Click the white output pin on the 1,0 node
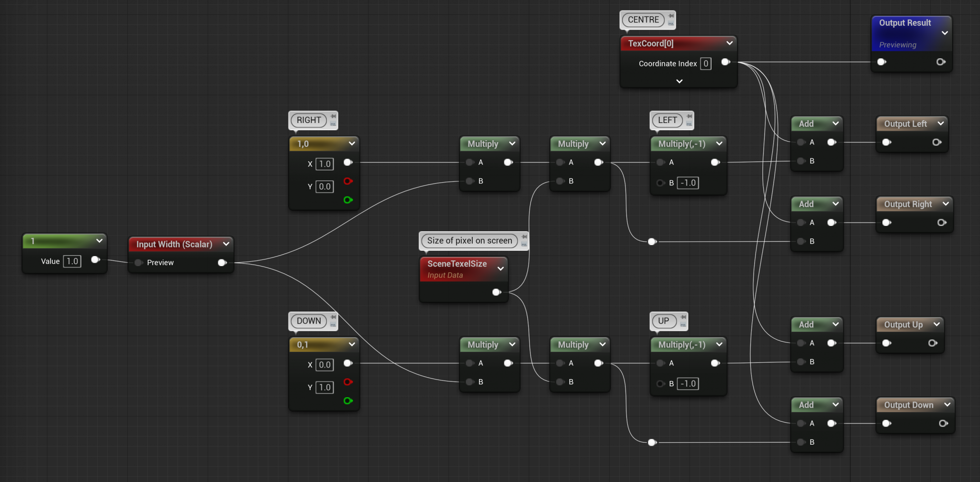Image resolution: width=980 pixels, height=482 pixels. tap(348, 162)
